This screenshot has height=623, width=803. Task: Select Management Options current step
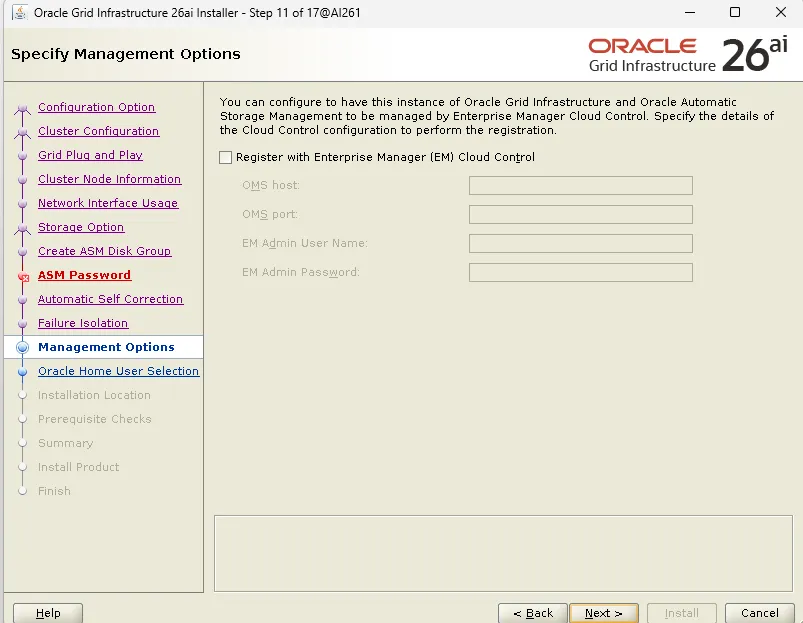point(106,347)
